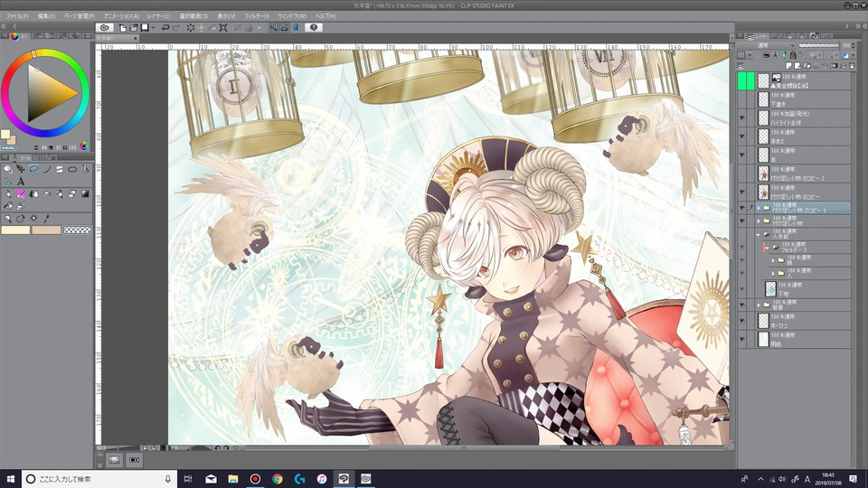Adjust the layer opacity slider
This screenshot has width=868, height=488.
click(x=819, y=45)
